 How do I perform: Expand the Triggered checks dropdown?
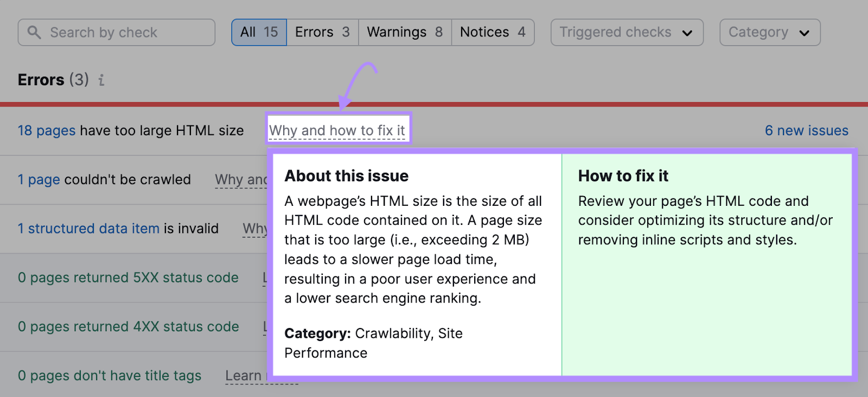point(627,33)
